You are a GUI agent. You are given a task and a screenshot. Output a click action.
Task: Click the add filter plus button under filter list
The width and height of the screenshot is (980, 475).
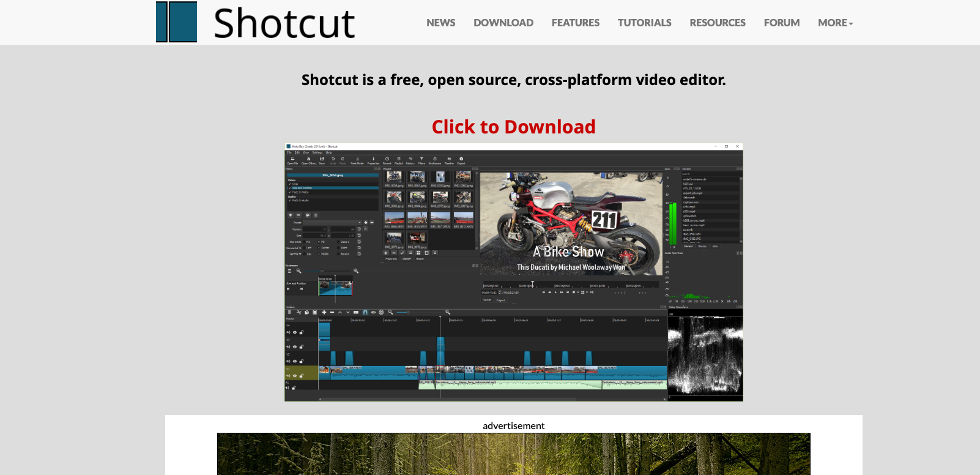pos(291,215)
